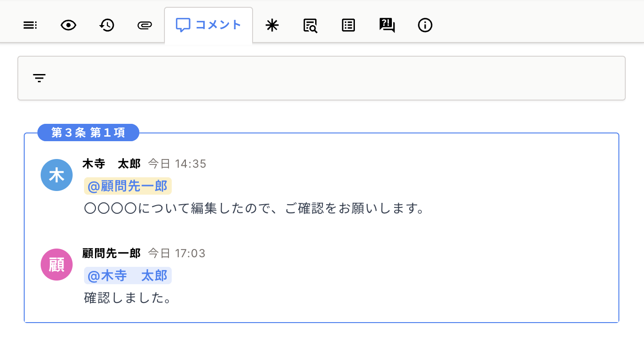Open the info circle tab
Viewport: 644px width, 350px height.
[x=425, y=25]
